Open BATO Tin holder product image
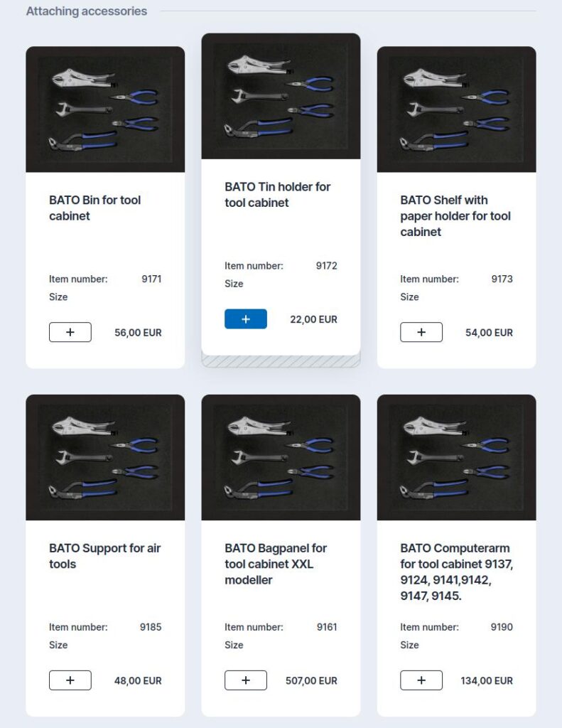 [x=281, y=96]
